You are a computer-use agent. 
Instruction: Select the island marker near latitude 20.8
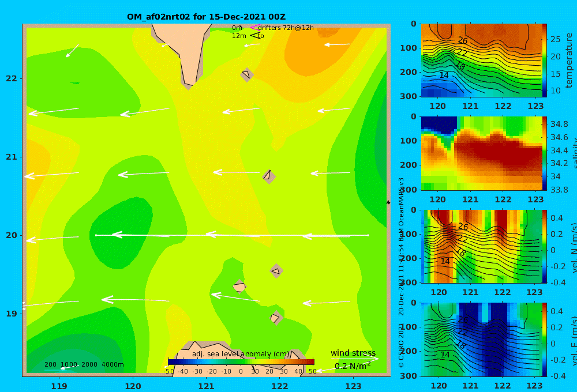[269, 176]
